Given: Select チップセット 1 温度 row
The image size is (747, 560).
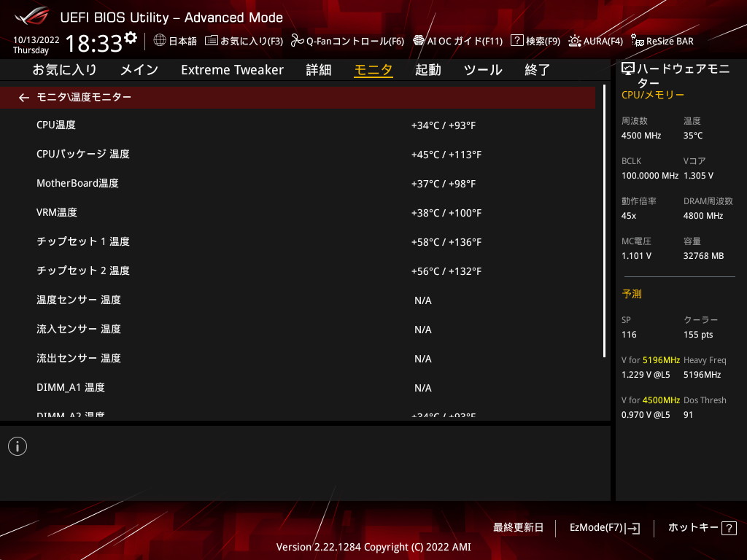Looking at the screenshot, I should [x=298, y=242].
